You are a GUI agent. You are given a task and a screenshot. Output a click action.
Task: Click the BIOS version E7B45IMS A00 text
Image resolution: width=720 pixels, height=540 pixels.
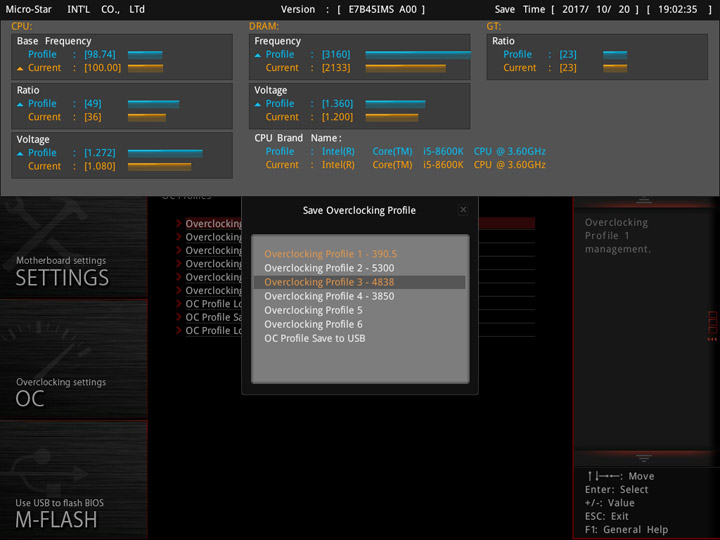tap(382, 9)
